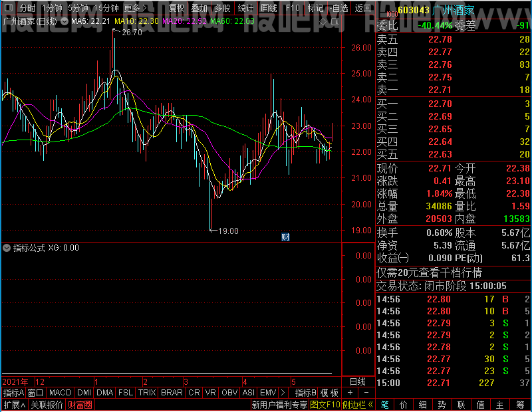Select 势 trend tab
532x412 pixels.
point(442,405)
